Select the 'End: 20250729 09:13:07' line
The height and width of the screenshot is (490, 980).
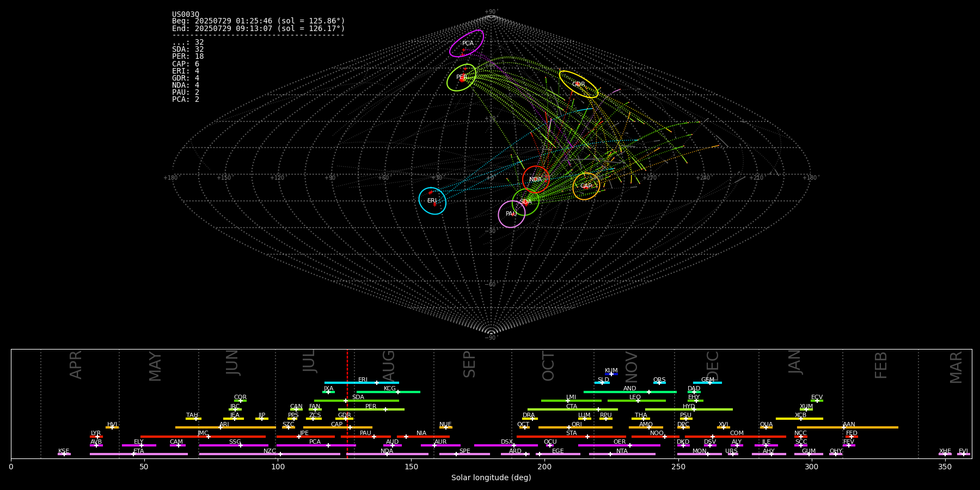click(259, 28)
